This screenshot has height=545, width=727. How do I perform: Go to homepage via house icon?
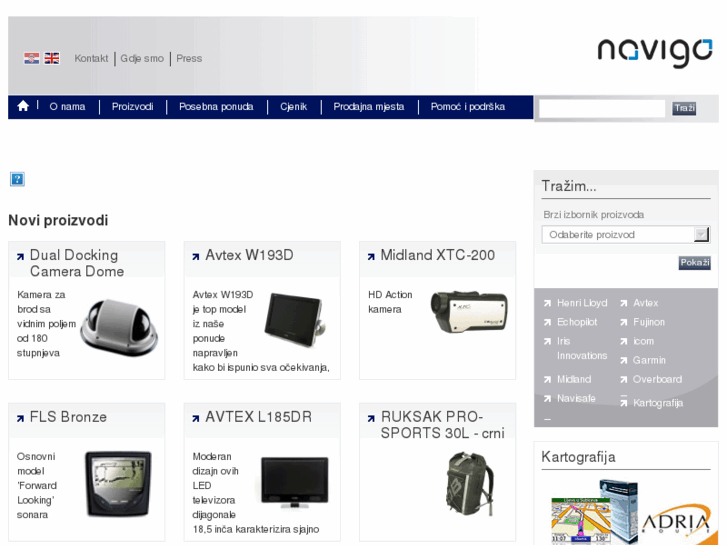23,106
